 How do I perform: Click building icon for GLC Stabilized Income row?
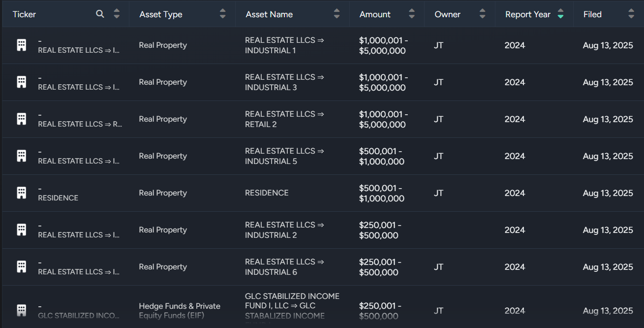pos(22,310)
